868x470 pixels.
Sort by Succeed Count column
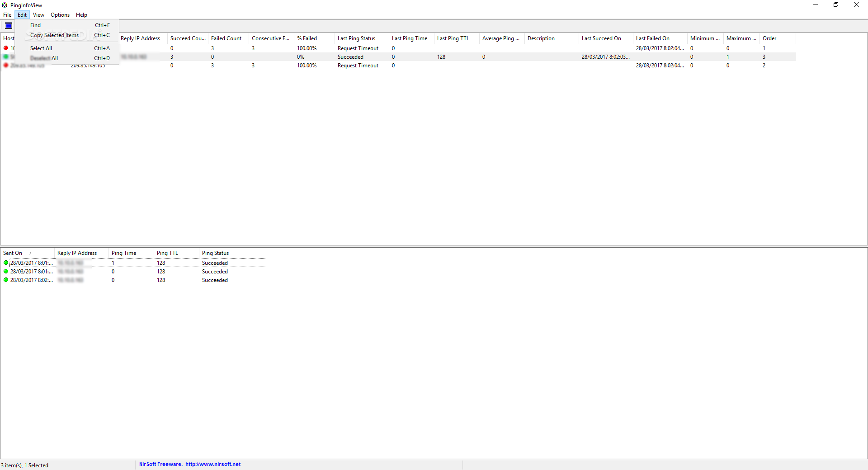click(x=188, y=38)
